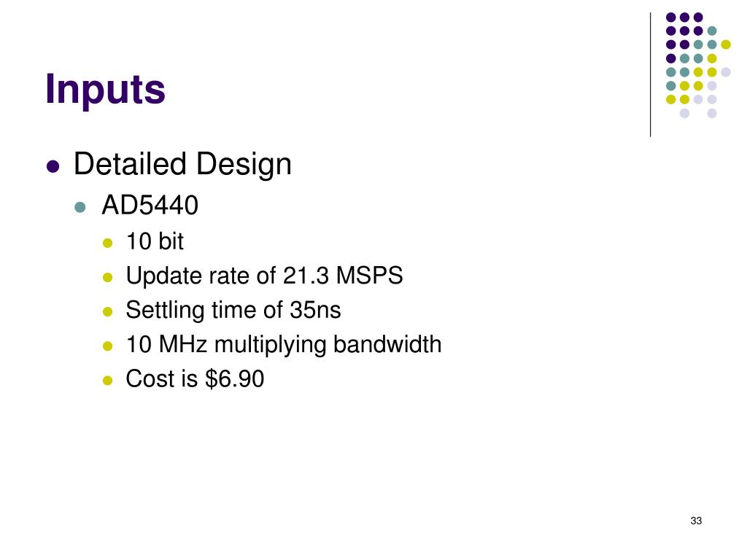Click the 'Inputs' slide title
This screenshot has height=560, width=747.
click(x=105, y=90)
